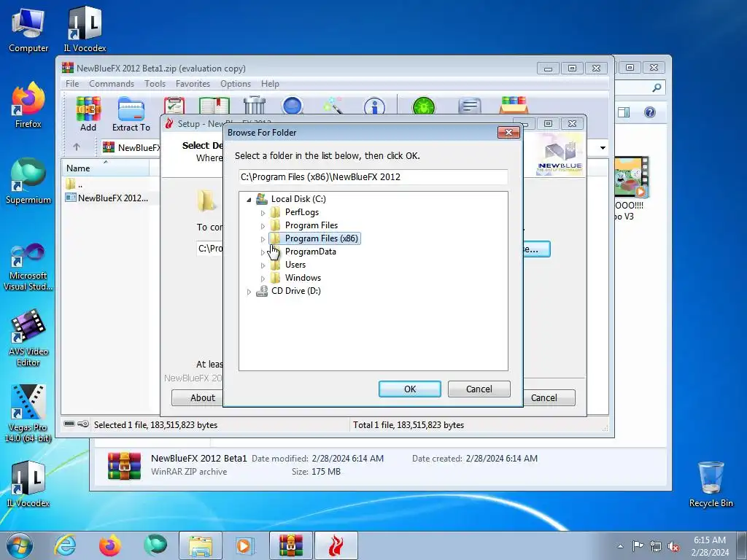This screenshot has height=560, width=747.
Task: Open the Firefox desktop shortcut
Action: tap(28, 105)
